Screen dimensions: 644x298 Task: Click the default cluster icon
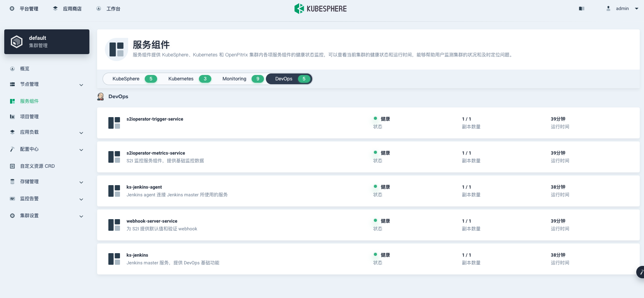[x=17, y=42]
